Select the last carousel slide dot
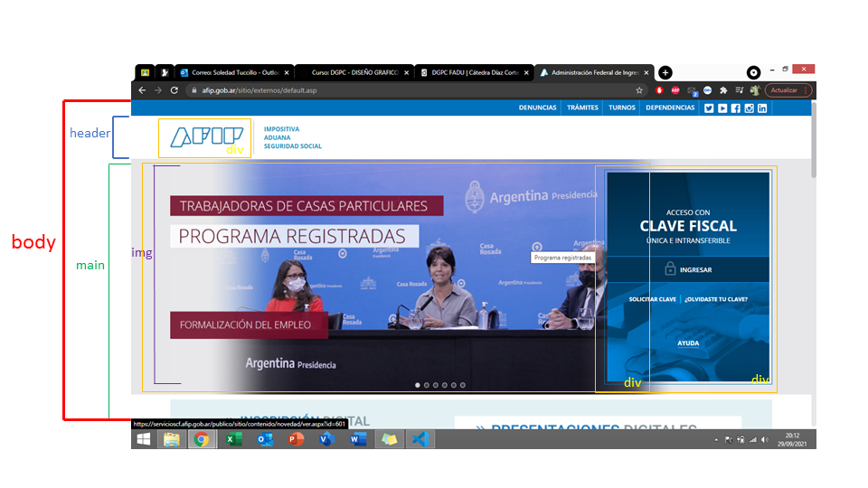 (x=463, y=385)
